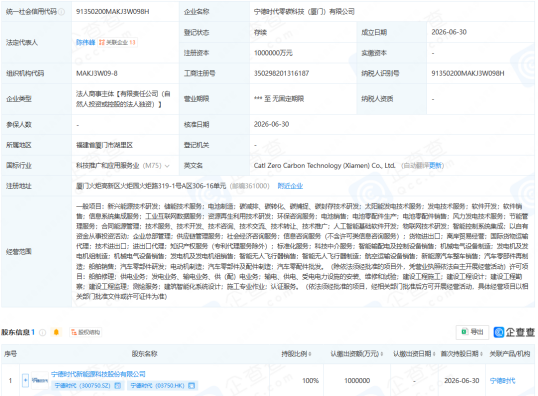Click the 企业名称 header label
538x396 pixels.
click(x=197, y=12)
